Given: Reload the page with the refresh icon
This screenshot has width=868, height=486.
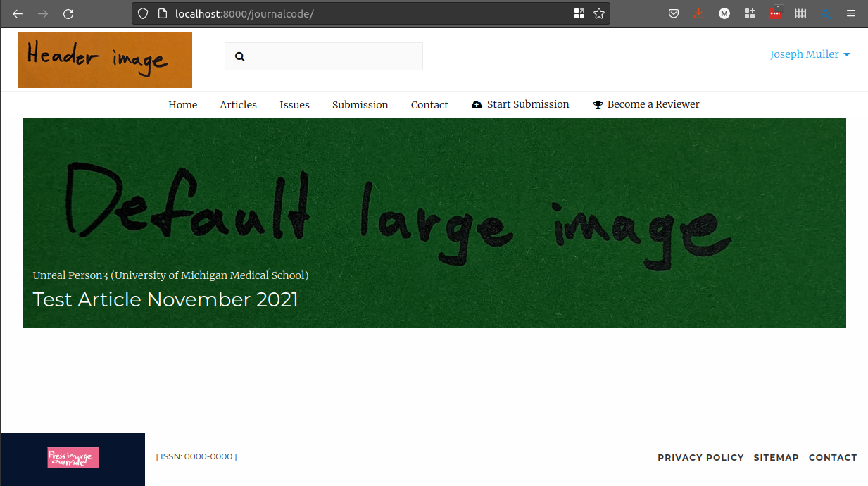Looking at the screenshot, I should (68, 13).
